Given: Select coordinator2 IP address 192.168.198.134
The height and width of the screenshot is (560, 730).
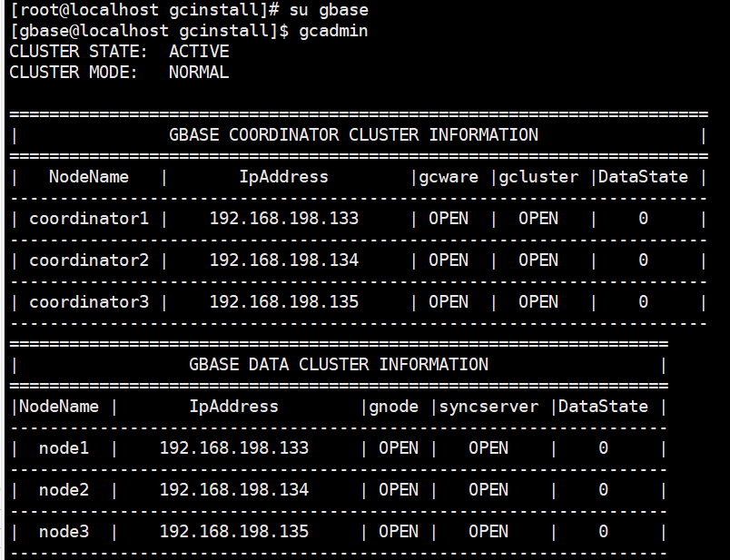Looking at the screenshot, I should pyautogui.click(x=284, y=260).
